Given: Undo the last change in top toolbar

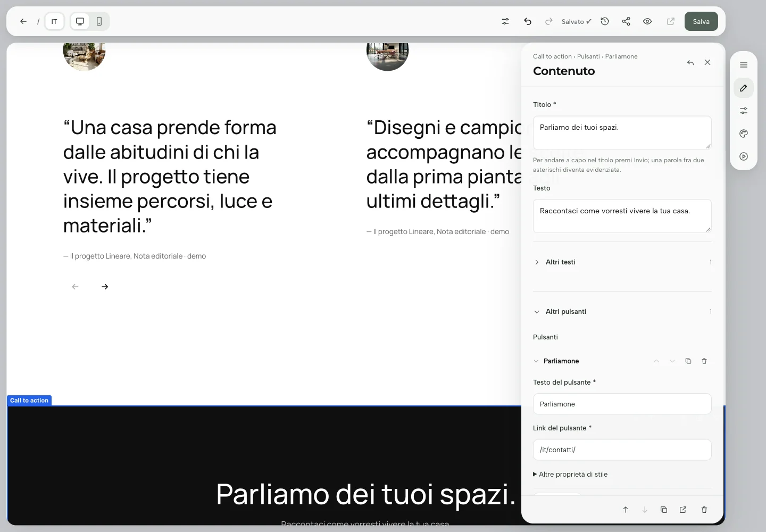Looking at the screenshot, I should point(528,21).
